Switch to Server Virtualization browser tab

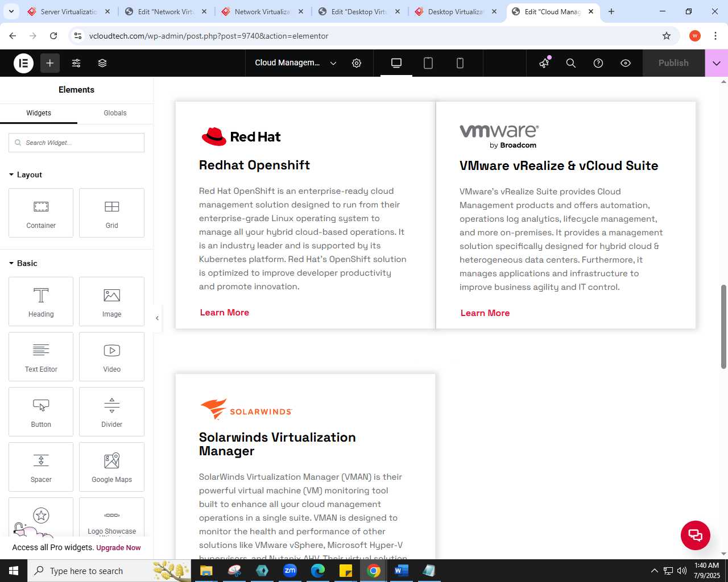coord(68,11)
